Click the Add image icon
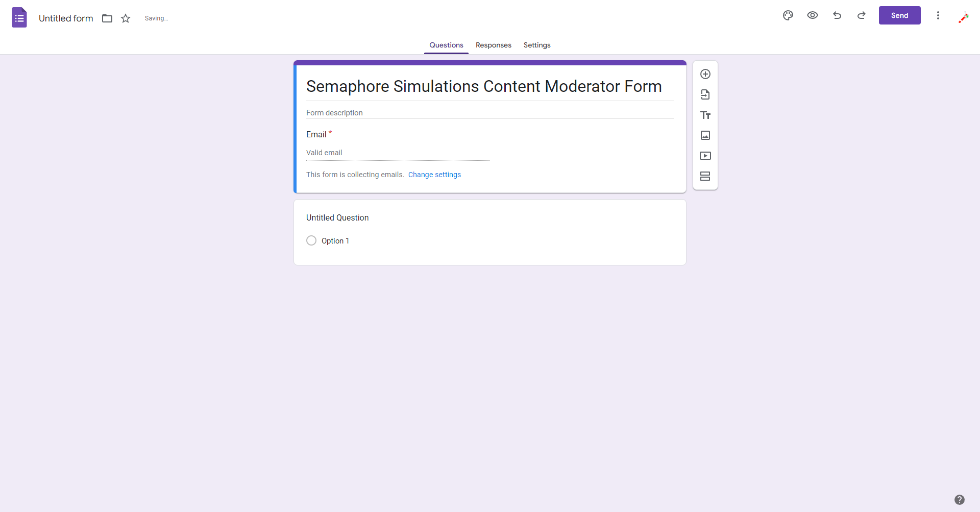Screen dimensions: 980x512 [705, 135]
